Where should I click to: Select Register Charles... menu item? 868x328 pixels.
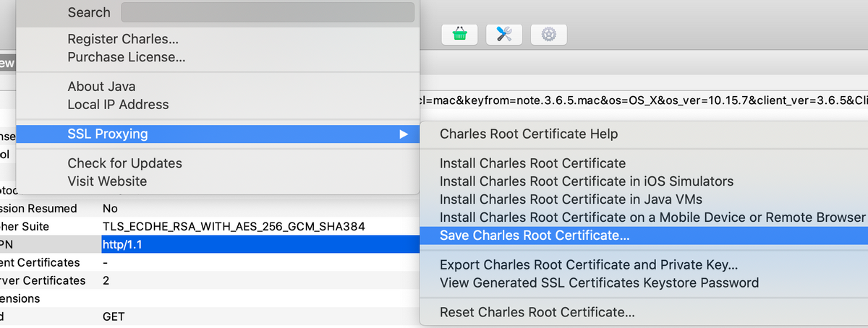click(x=123, y=40)
